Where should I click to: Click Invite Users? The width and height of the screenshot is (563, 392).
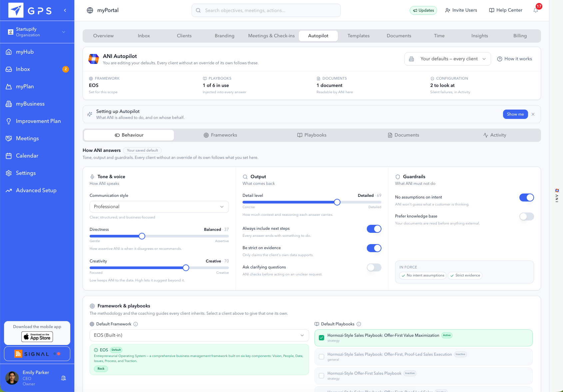pos(461,10)
